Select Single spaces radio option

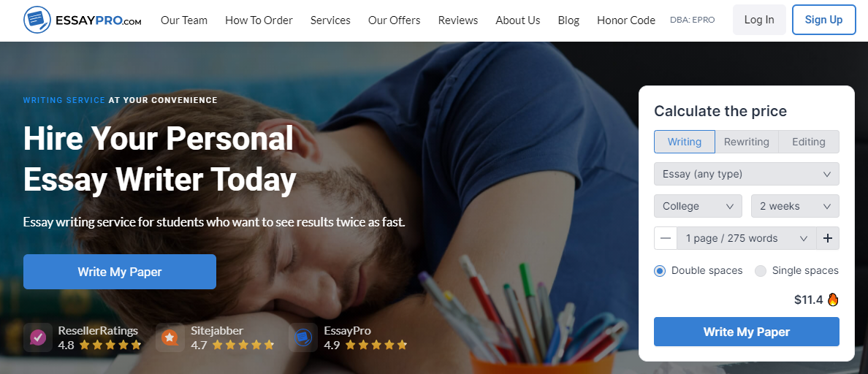pyautogui.click(x=761, y=270)
